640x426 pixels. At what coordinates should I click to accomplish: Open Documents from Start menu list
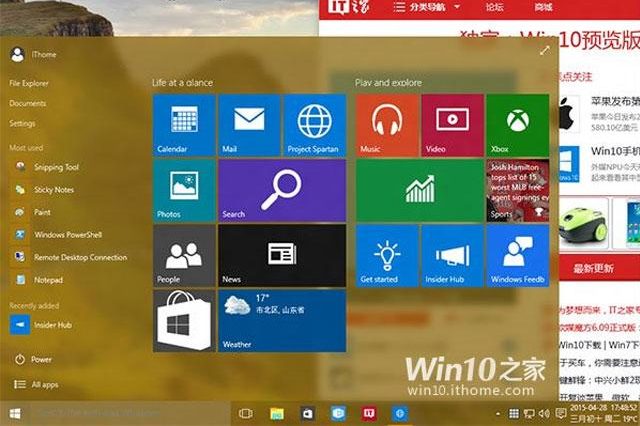pos(28,103)
